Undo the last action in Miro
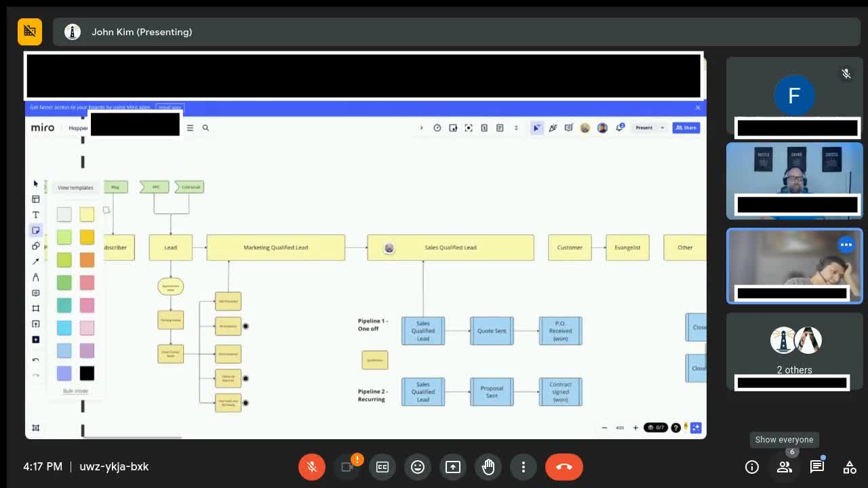 pos(36,360)
